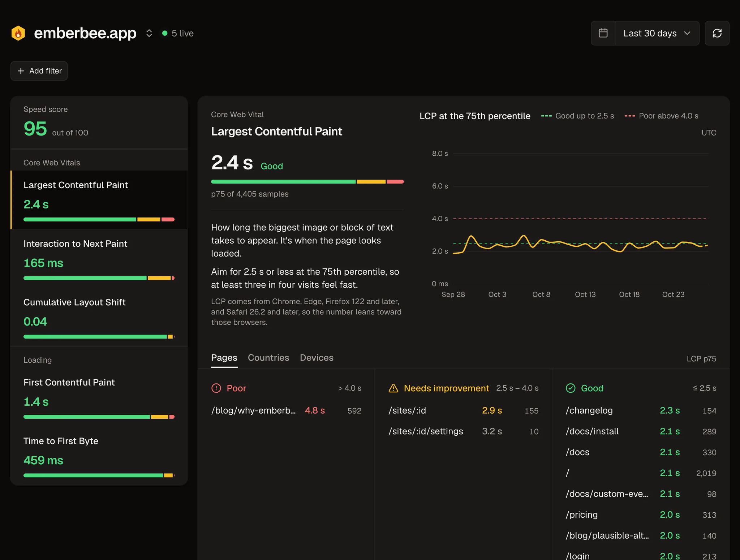Screen dimensions: 740x560
Task: Click the LCP p75 column label
Action: click(x=701, y=359)
